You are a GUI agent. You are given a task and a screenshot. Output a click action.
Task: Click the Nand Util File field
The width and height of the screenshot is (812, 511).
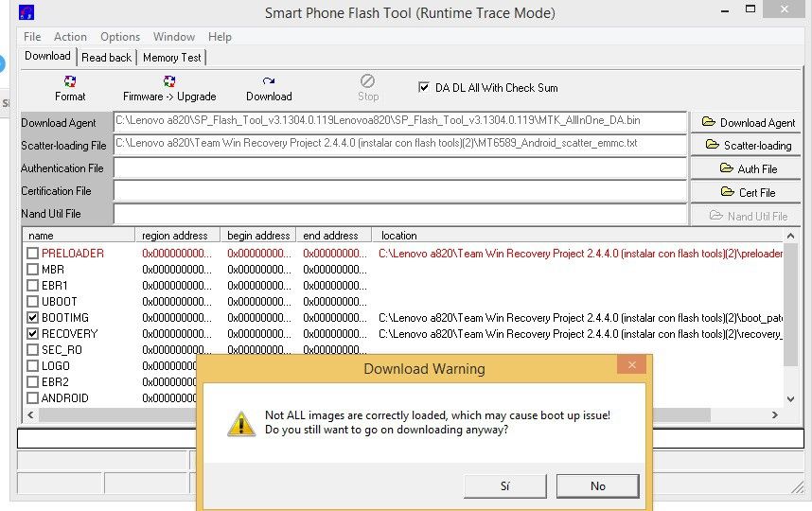click(x=400, y=213)
